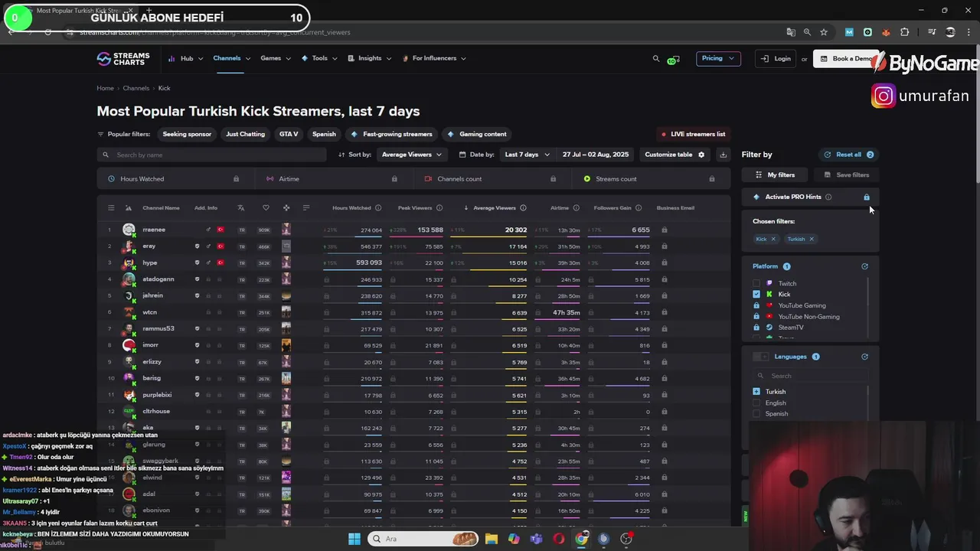Click the Login button
This screenshot has height=551, width=980.
pyautogui.click(x=776, y=58)
